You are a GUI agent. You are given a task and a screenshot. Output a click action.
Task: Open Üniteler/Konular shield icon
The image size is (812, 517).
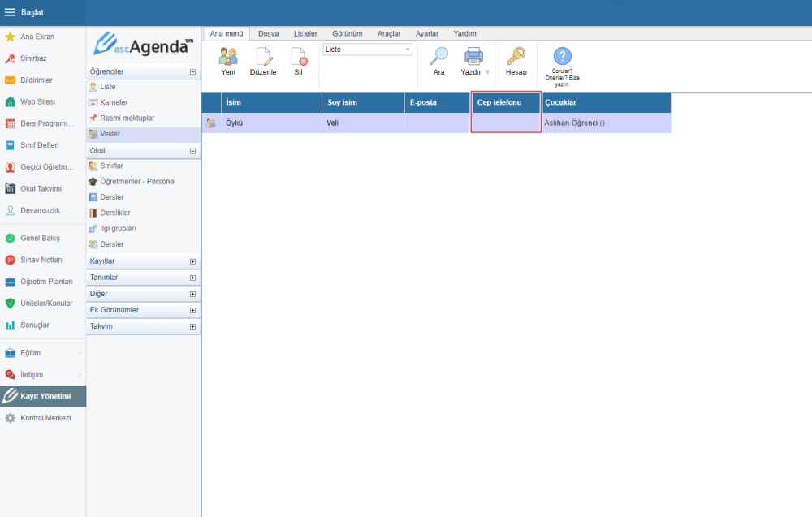[10, 304]
